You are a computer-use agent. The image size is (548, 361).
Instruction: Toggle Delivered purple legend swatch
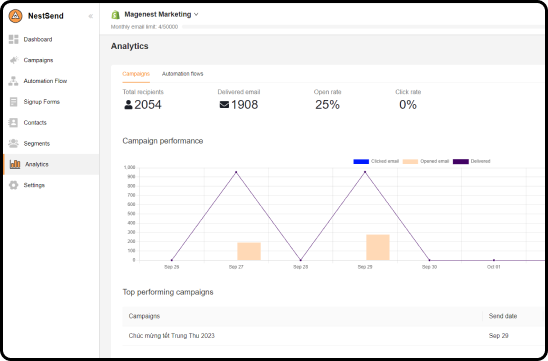pos(461,161)
